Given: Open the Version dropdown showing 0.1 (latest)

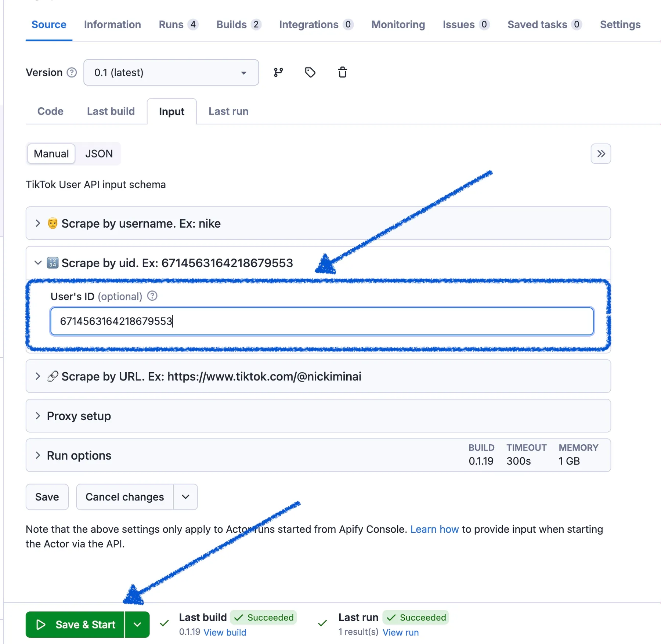Looking at the screenshot, I should pyautogui.click(x=171, y=73).
